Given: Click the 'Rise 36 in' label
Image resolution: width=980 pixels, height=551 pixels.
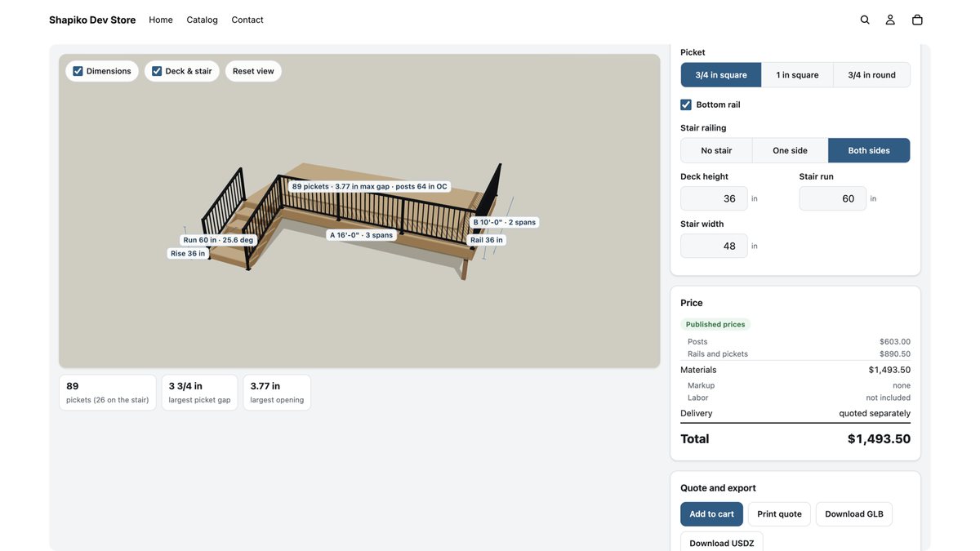Looking at the screenshot, I should 188,253.
